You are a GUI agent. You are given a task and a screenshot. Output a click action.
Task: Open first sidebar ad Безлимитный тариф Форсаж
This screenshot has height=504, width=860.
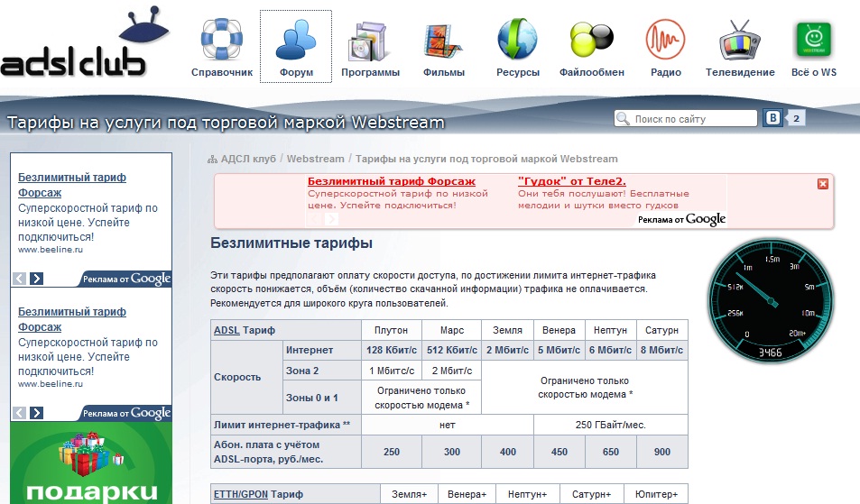click(72, 185)
